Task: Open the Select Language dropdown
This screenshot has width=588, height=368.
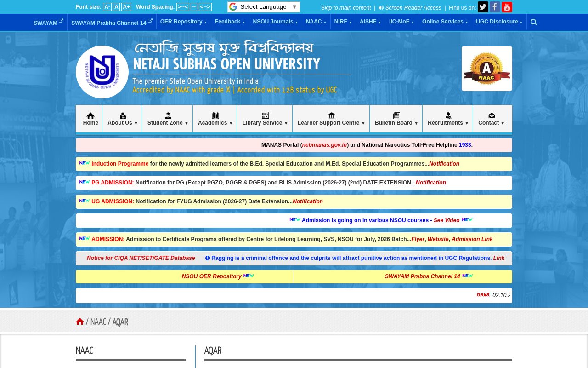Action: (x=264, y=7)
